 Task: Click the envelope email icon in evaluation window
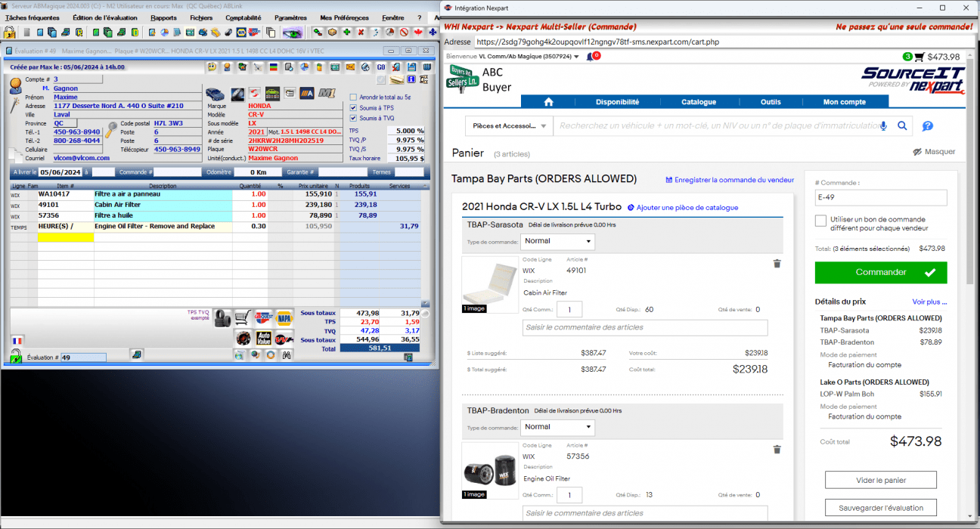coord(350,67)
